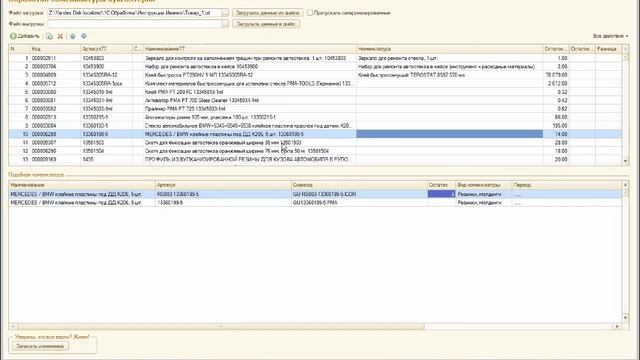Click highlighted Остаток cell in first similar row

[441, 194]
